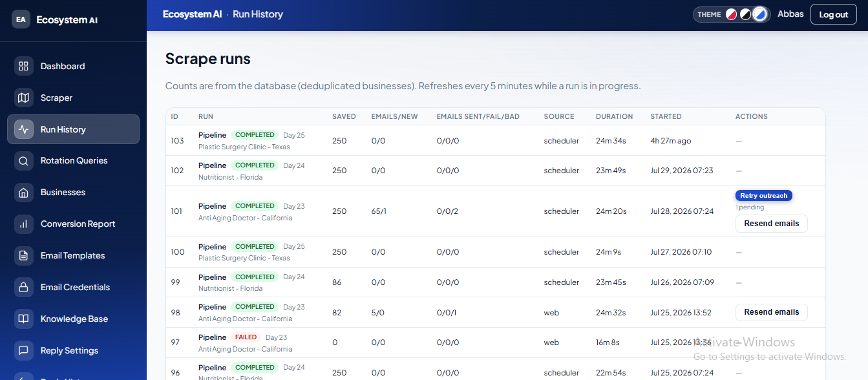Screen dimensions: 868x380
Task: Select the blue theme swatch
Action: click(761, 14)
